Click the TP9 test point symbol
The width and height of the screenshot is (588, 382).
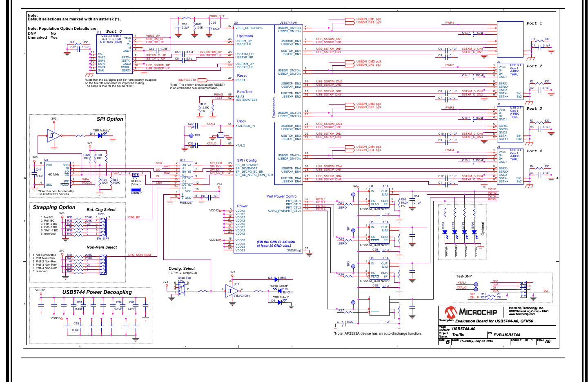coord(191,135)
